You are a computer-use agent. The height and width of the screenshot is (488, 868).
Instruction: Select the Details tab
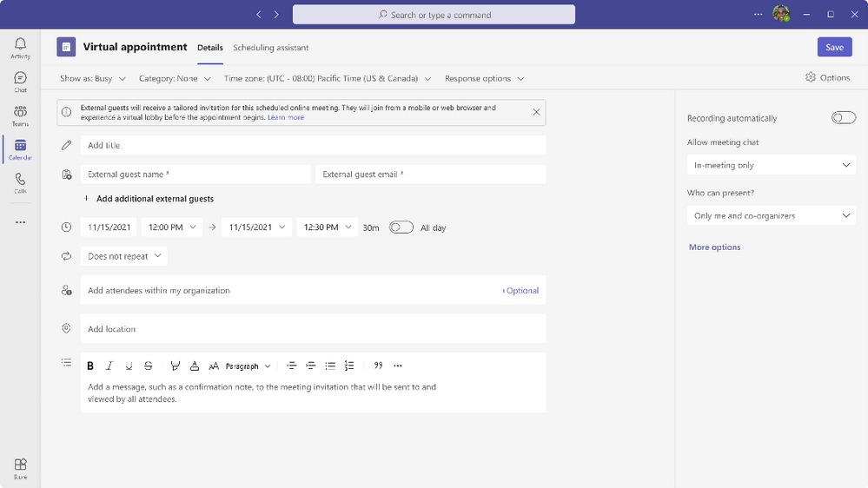210,48
